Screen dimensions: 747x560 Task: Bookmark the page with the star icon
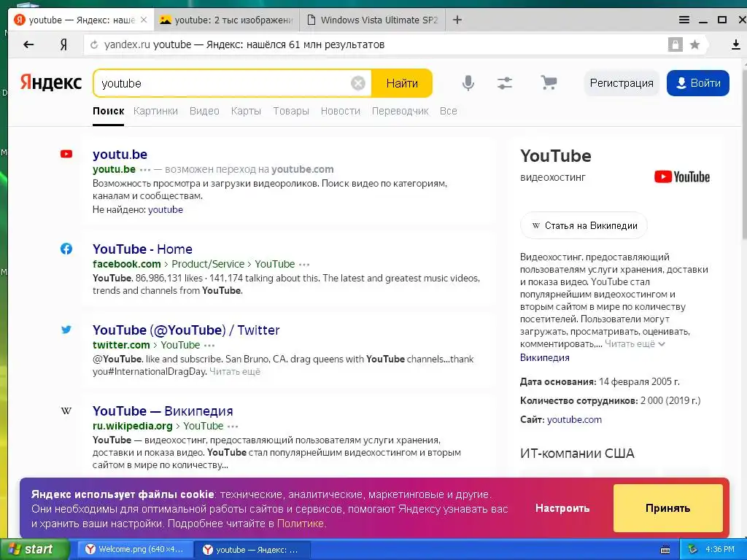[694, 44]
